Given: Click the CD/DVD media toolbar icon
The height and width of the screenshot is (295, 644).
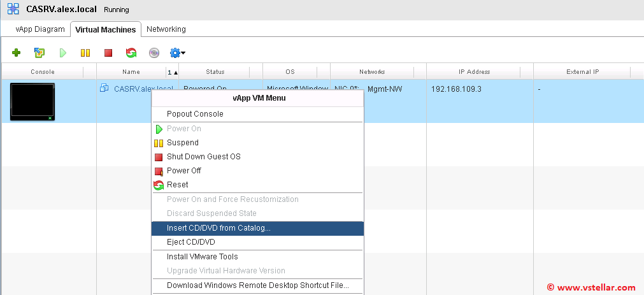Looking at the screenshot, I should (x=154, y=53).
